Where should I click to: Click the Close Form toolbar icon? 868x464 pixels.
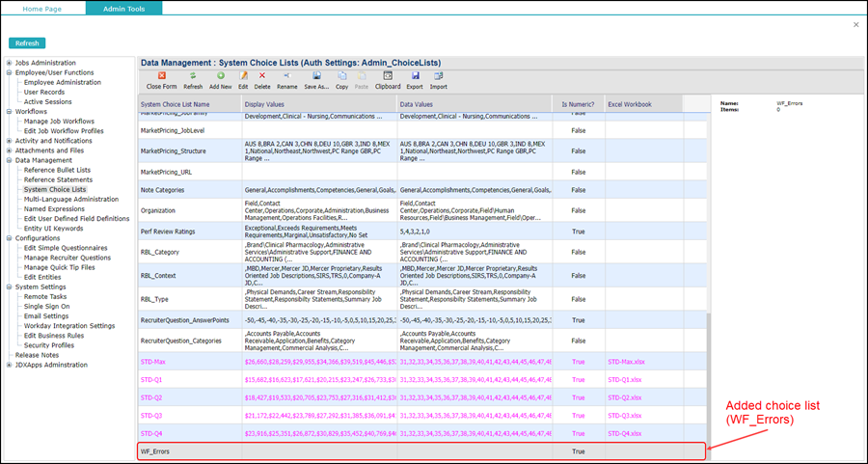(161, 75)
